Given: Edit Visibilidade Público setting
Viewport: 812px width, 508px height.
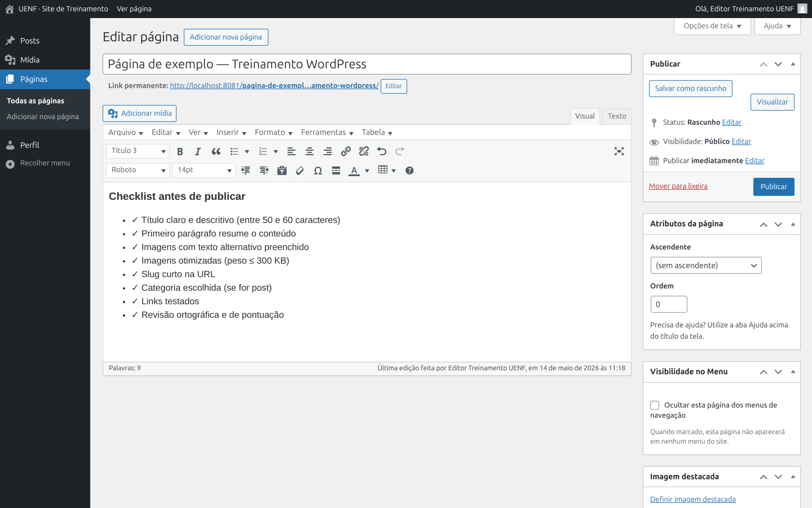Looking at the screenshot, I should [741, 142].
